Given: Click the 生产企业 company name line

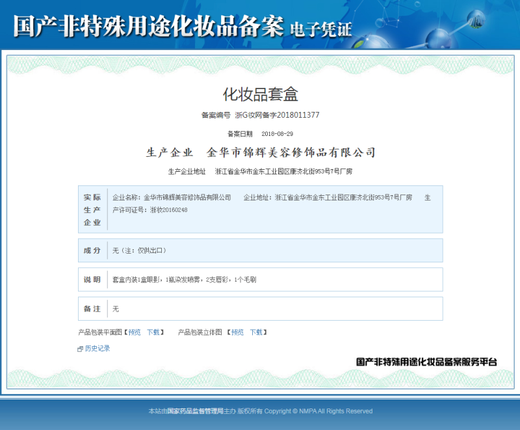Looking at the screenshot, I should point(260,153).
